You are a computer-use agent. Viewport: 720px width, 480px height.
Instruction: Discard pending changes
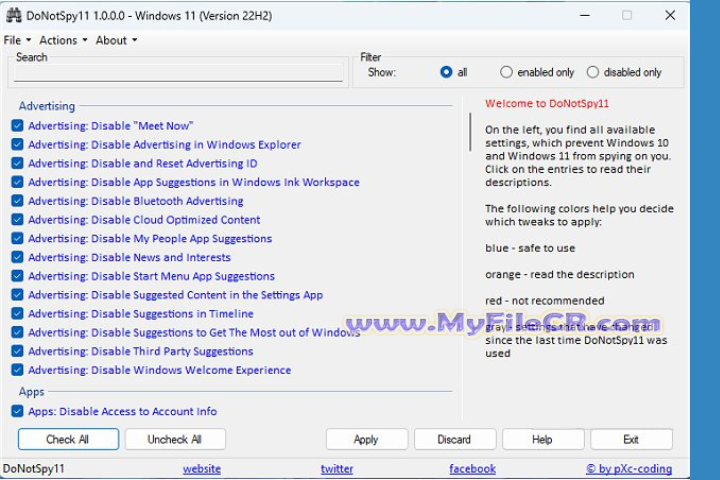[x=455, y=439]
